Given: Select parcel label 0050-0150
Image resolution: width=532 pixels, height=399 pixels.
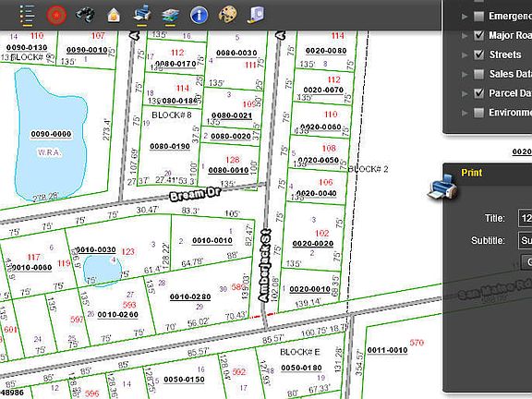Looking at the screenshot, I should [184, 380].
